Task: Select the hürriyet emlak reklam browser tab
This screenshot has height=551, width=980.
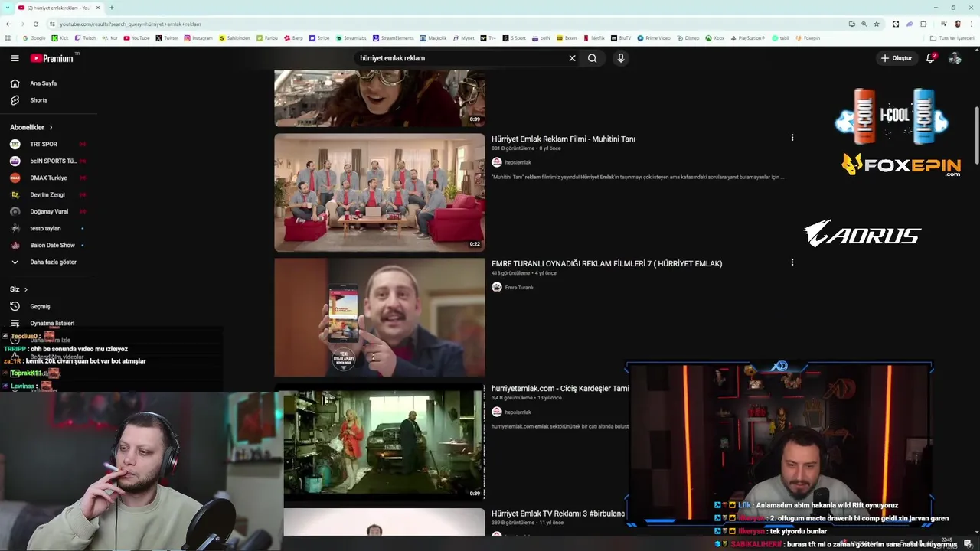Action: 59,8
